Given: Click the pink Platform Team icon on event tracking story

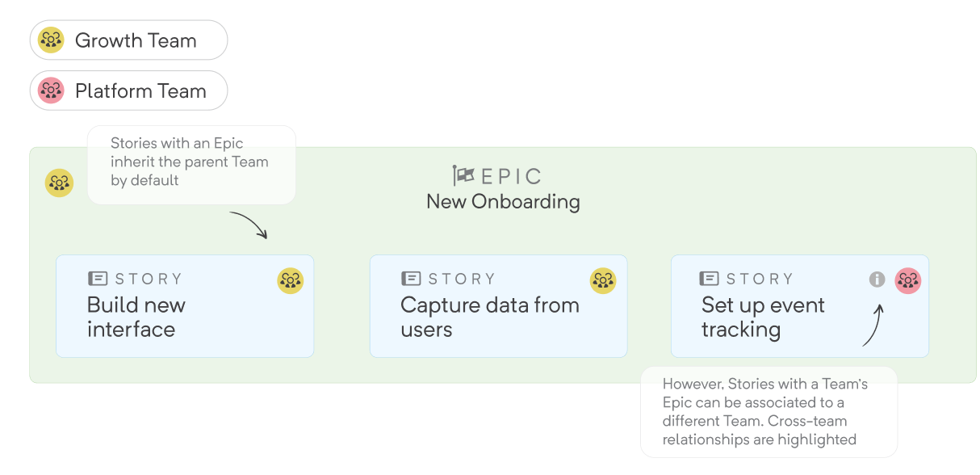Looking at the screenshot, I should 908,280.
